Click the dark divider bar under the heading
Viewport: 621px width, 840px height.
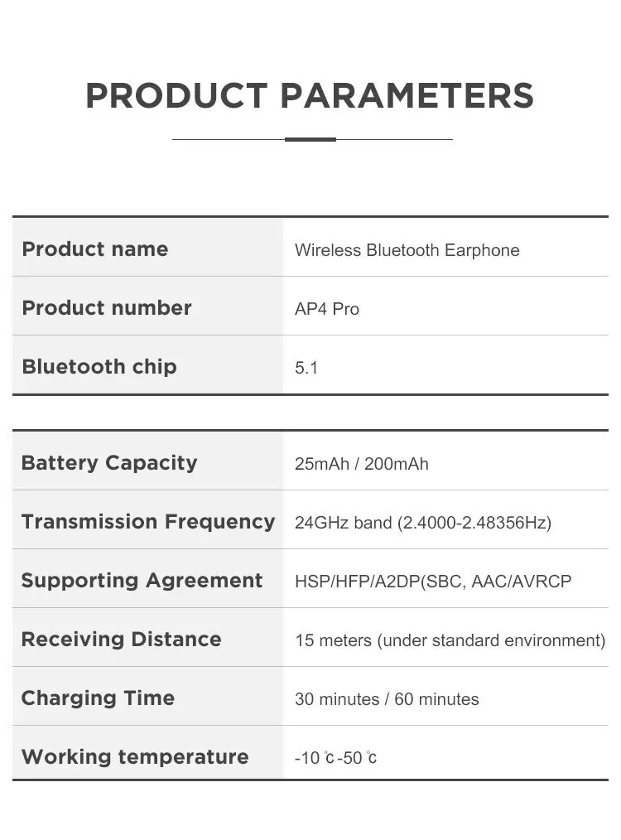pyautogui.click(x=310, y=139)
